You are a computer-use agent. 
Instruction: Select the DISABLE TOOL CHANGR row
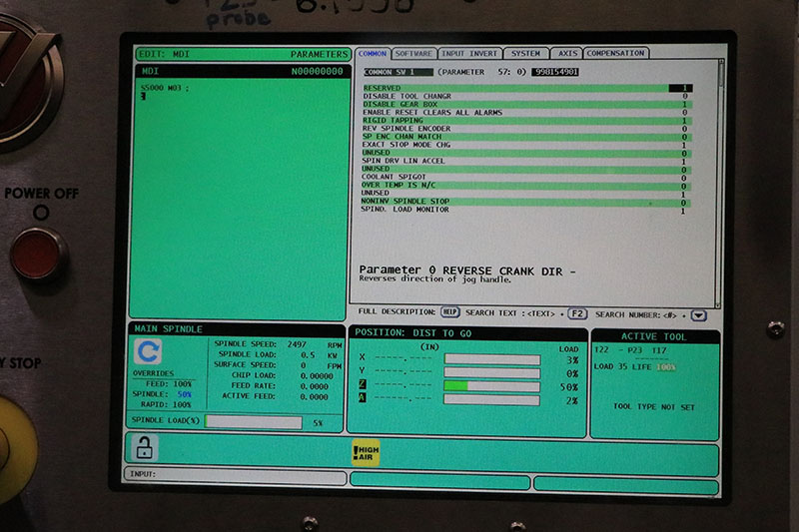point(526,96)
